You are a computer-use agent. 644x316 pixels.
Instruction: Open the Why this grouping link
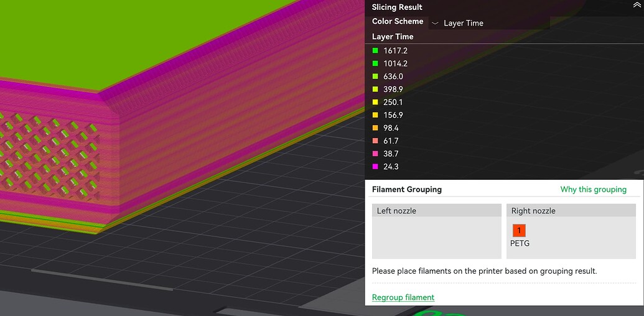(594, 190)
